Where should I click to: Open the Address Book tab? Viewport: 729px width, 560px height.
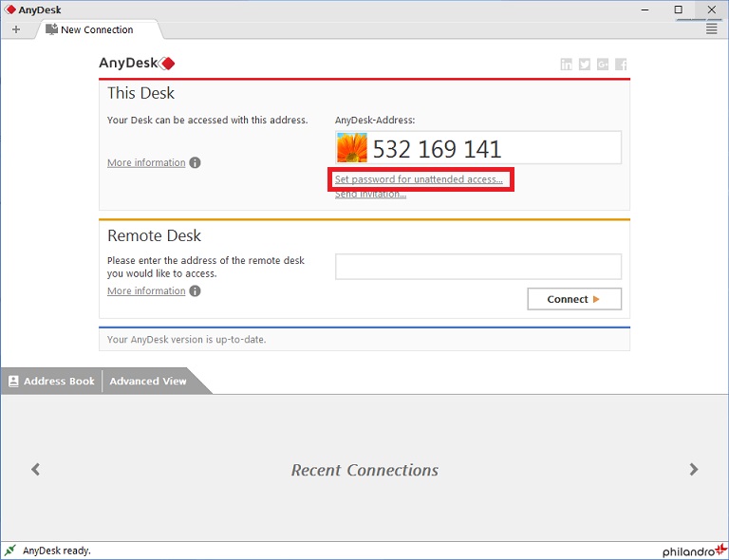(51, 381)
